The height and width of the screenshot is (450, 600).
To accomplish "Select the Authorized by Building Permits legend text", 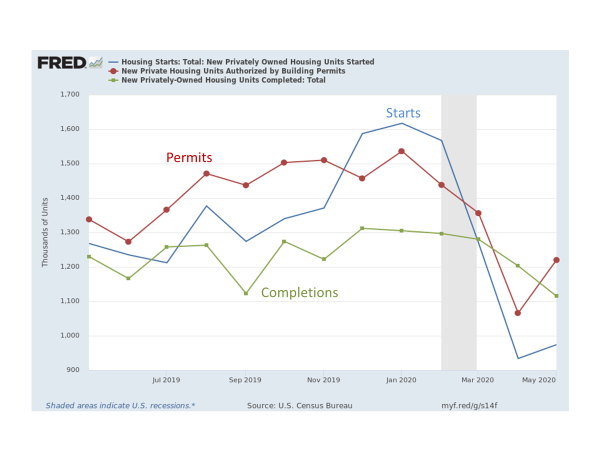I will [233, 71].
